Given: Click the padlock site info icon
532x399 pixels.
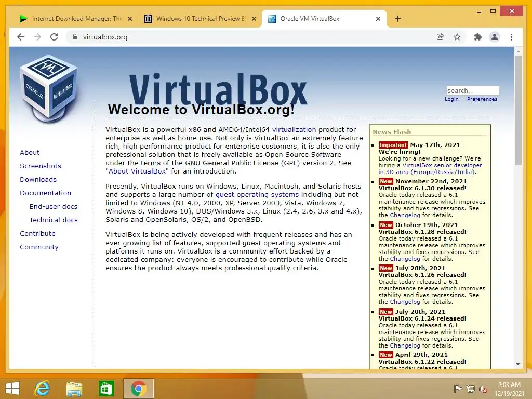Looking at the screenshot, I should (x=75, y=37).
